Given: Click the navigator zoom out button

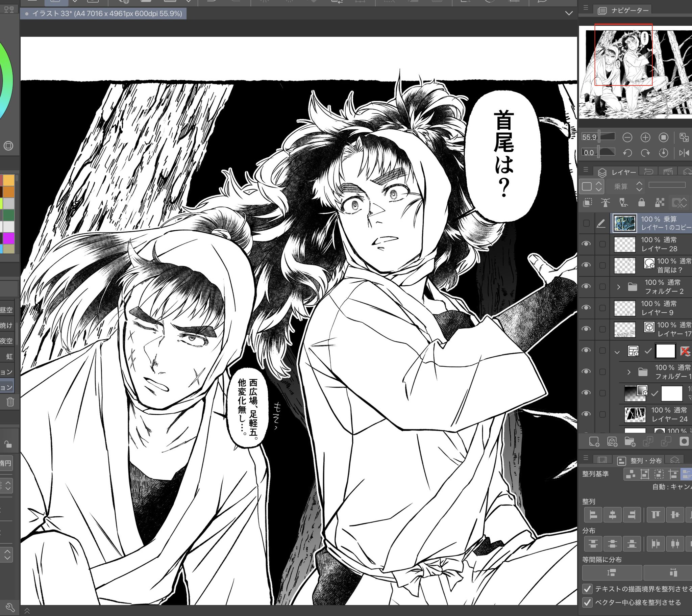Looking at the screenshot, I should click(627, 137).
